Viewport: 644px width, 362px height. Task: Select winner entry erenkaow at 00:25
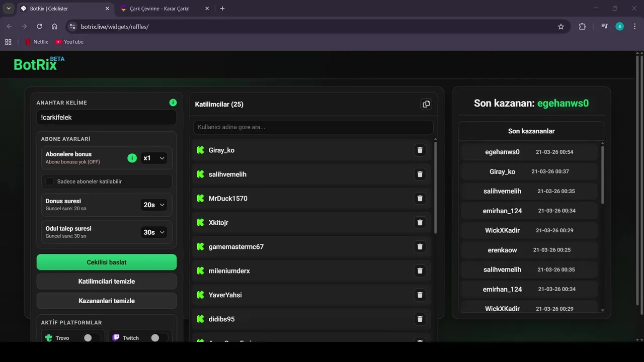[529, 250]
